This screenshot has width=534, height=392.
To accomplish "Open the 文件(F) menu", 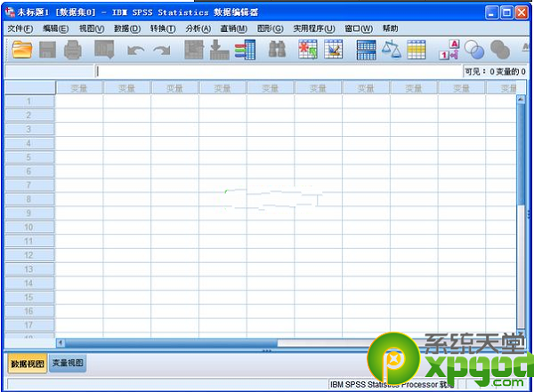I will click(x=20, y=28).
